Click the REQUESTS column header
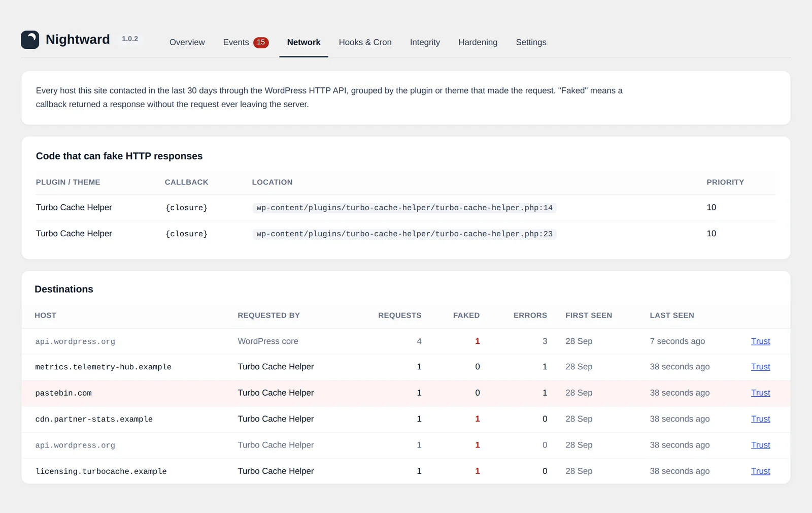 point(400,315)
